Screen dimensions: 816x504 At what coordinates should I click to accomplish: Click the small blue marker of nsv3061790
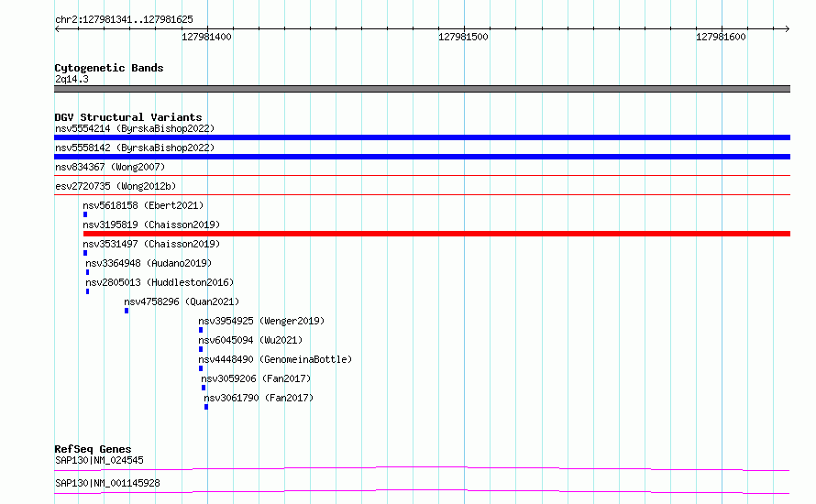(206, 407)
